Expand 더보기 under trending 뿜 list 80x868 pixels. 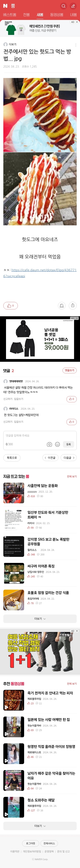(x=40, y=619)
